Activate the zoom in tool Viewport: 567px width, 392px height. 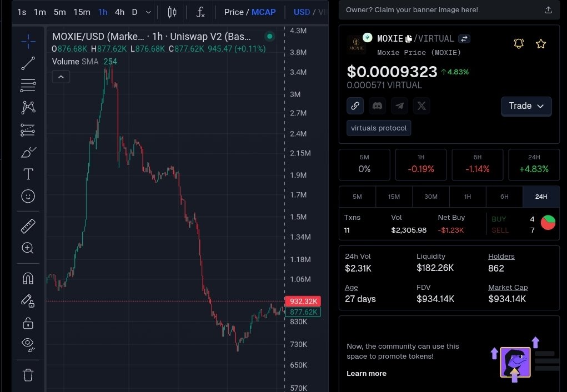point(28,248)
